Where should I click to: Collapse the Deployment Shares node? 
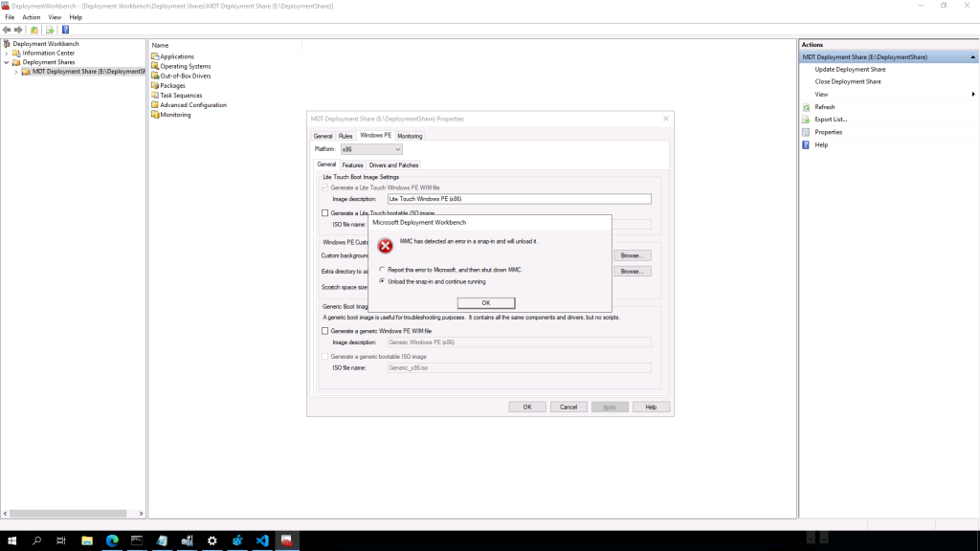(x=7, y=62)
